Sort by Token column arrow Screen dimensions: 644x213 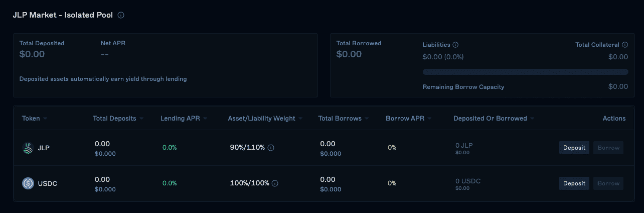tap(45, 119)
